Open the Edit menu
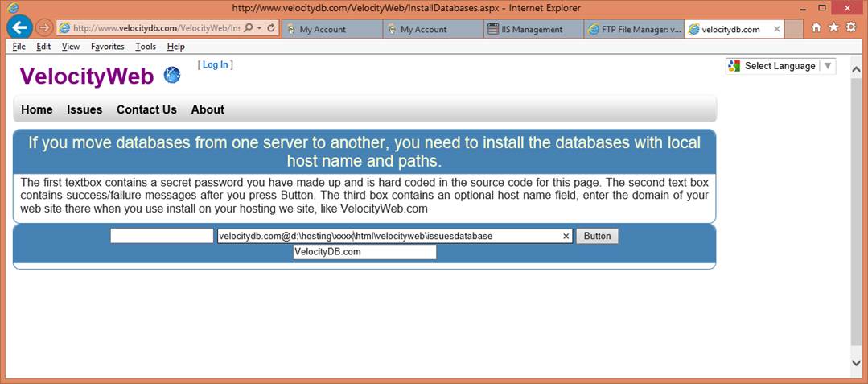This screenshot has width=868, height=384. pyautogui.click(x=43, y=47)
